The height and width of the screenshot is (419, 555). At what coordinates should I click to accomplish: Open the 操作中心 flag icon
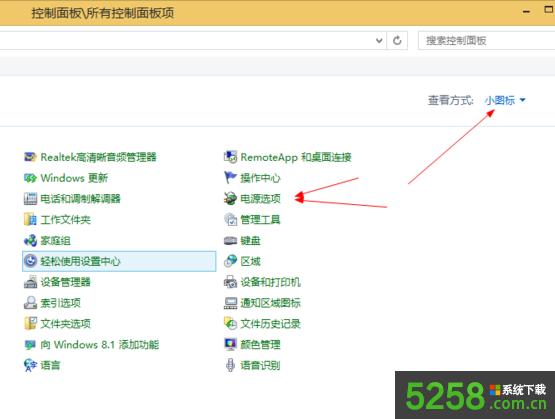(x=230, y=178)
